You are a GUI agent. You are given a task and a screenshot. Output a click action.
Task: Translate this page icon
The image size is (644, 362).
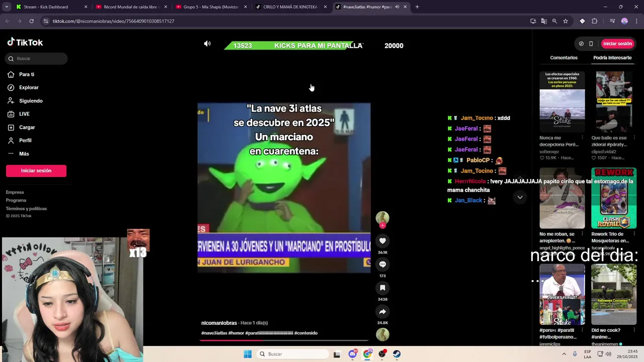544,21
